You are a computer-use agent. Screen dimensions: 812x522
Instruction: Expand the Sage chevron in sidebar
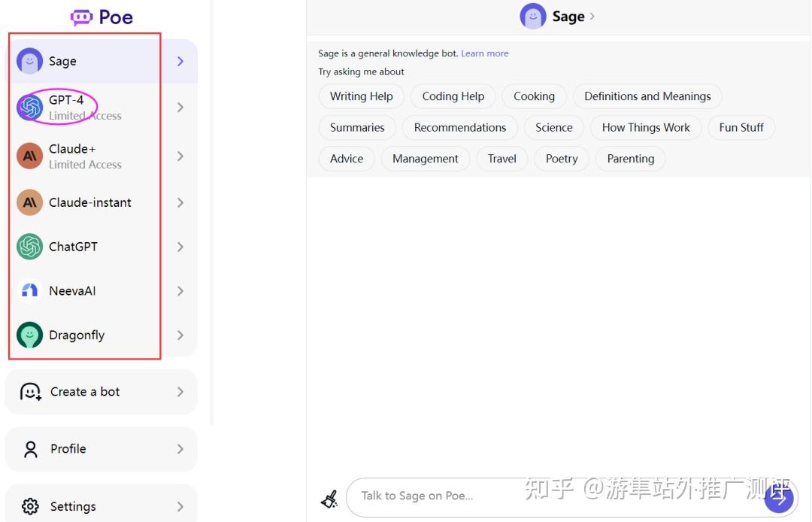(x=180, y=61)
